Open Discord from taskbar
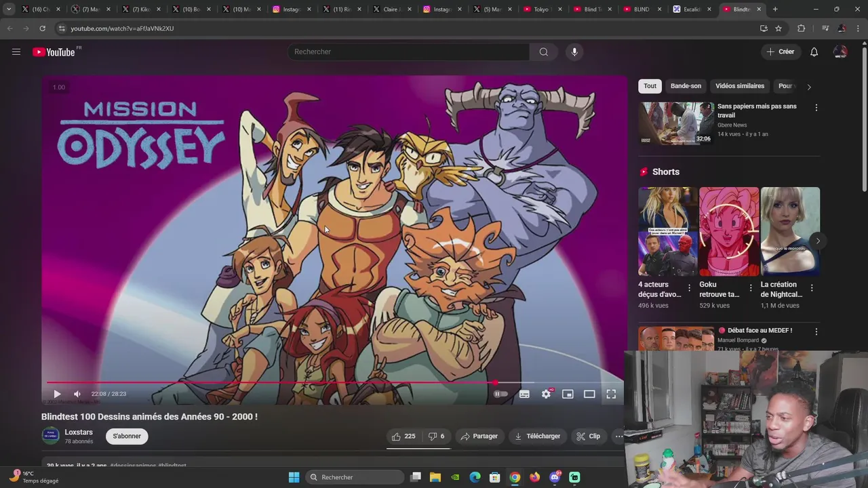868x488 pixels. [x=555, y=477]
